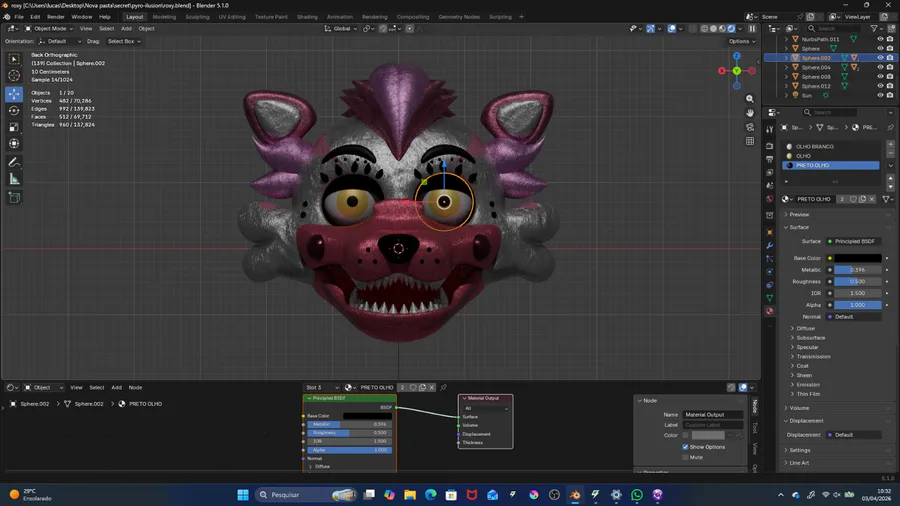Image resolution: width=900 pixels, height=506 pixels.
Task: Toggle camera view icon in viewport
Action: (750, 127)
